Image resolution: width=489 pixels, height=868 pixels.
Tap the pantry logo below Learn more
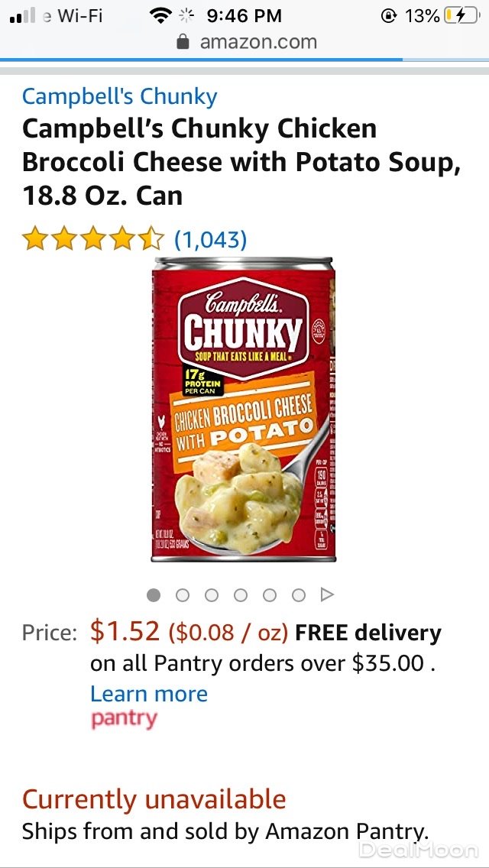124,719
